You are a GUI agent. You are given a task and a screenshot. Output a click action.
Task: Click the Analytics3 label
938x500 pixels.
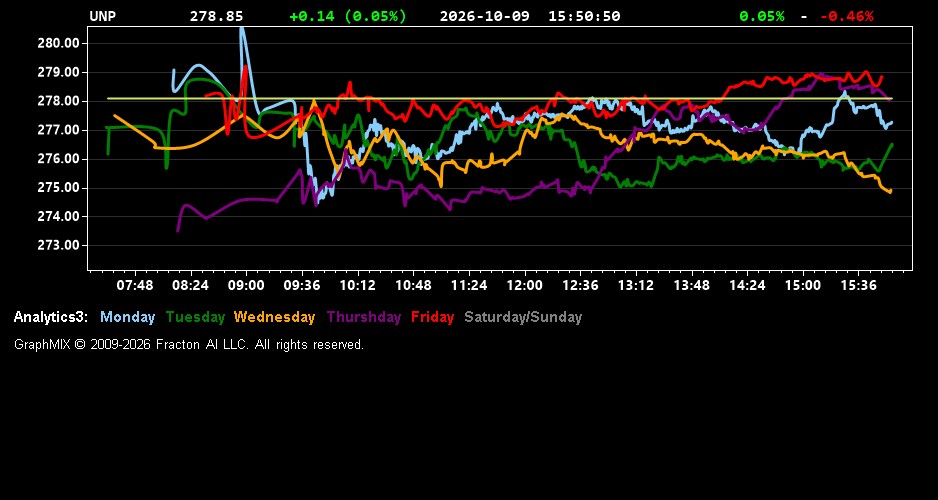[51, 317]
